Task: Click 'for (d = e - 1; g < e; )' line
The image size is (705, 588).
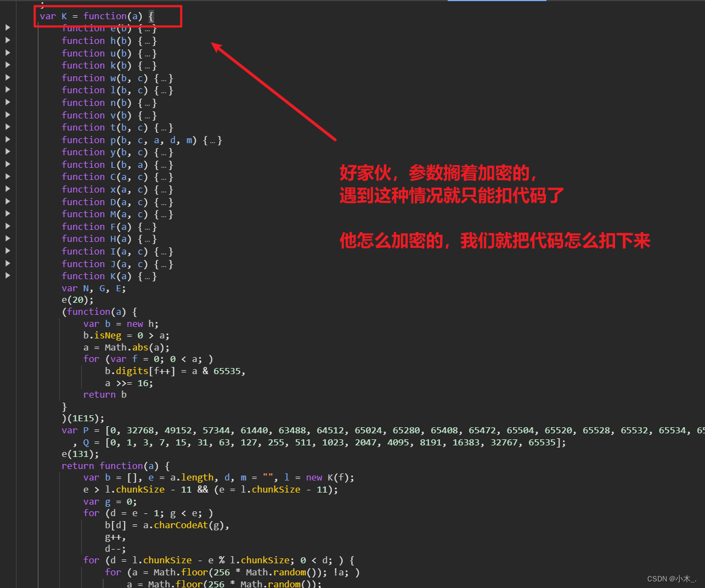Action: point(148,513)
